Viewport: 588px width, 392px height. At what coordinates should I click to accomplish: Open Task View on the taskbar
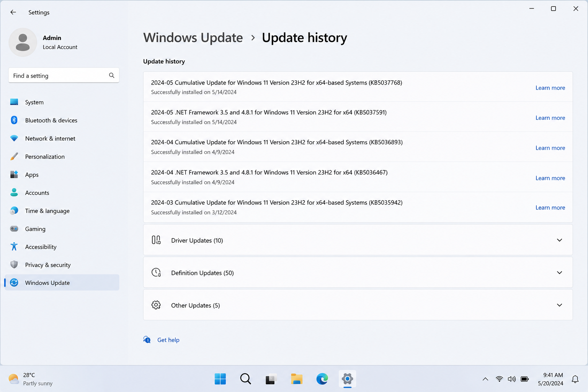271,379
